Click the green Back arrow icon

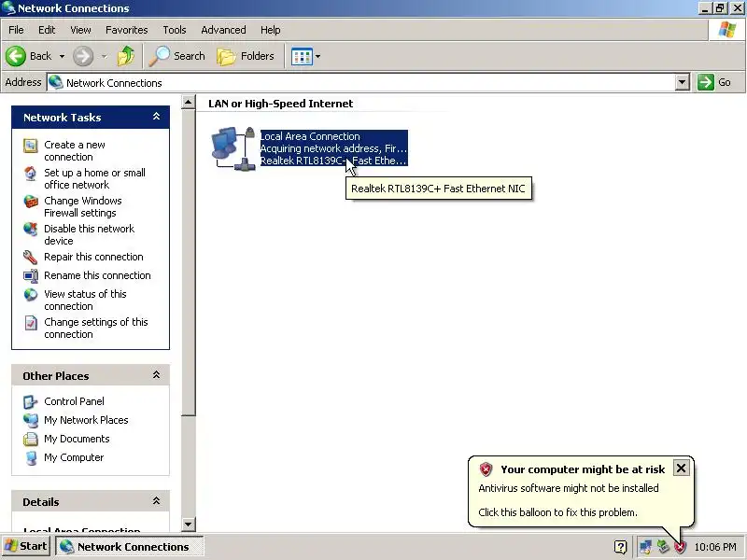tap(16, 56)
